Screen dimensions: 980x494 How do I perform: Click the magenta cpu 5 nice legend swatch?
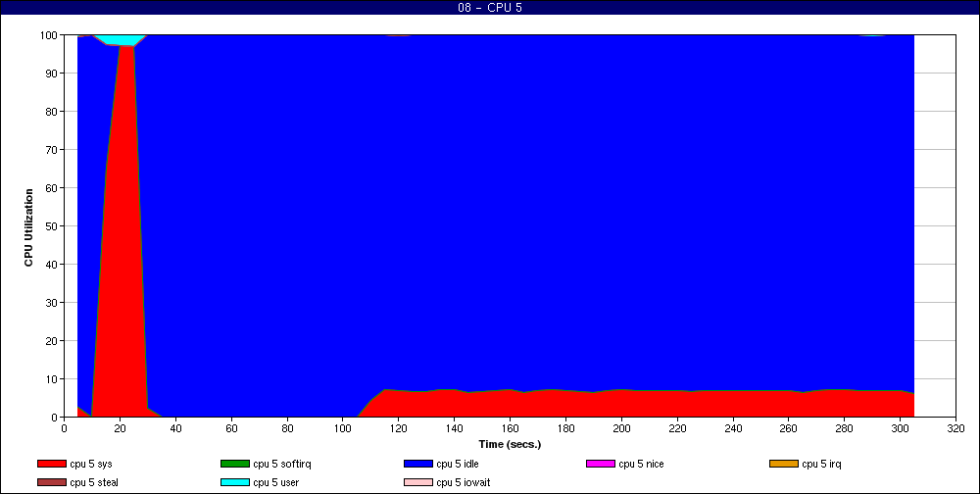600,464
